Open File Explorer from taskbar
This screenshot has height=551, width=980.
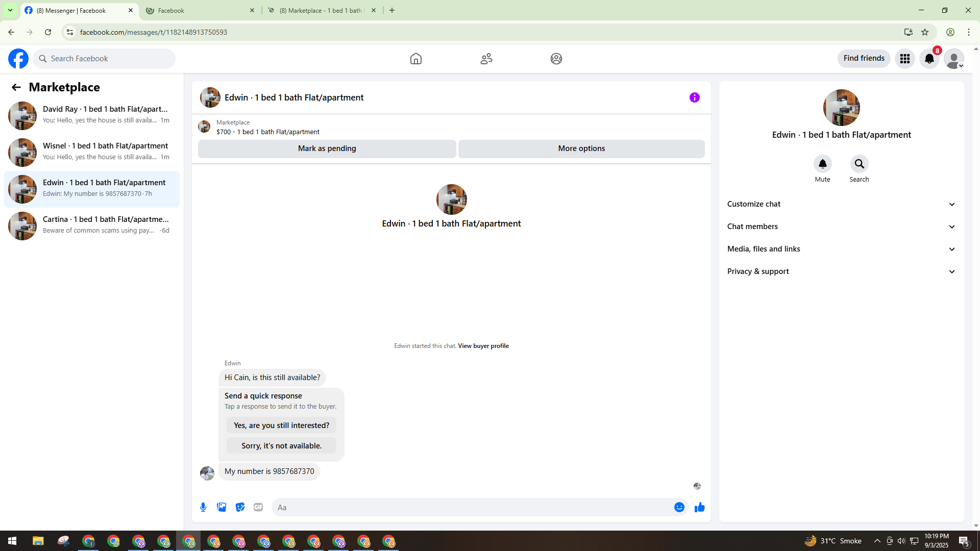click(38, 541)
